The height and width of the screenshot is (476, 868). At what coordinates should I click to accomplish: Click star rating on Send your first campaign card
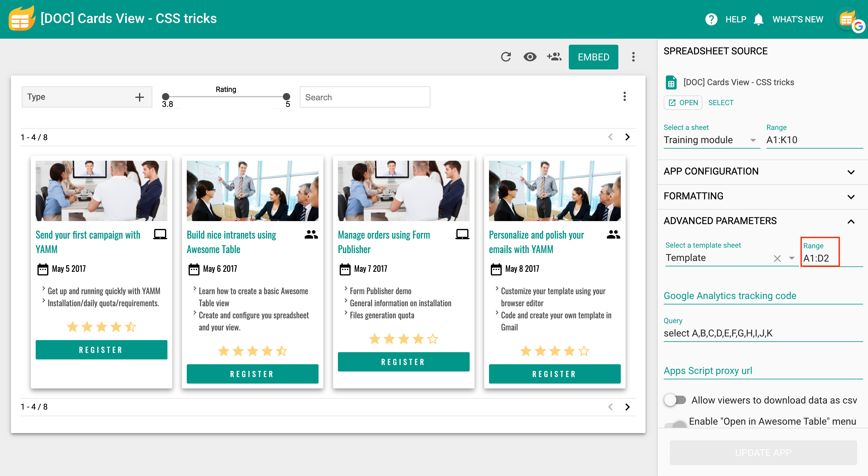(102, 326)
